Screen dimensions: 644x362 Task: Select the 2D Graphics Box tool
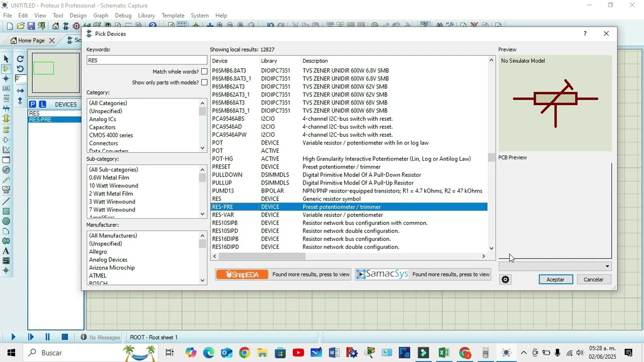[x=6, y=211]
